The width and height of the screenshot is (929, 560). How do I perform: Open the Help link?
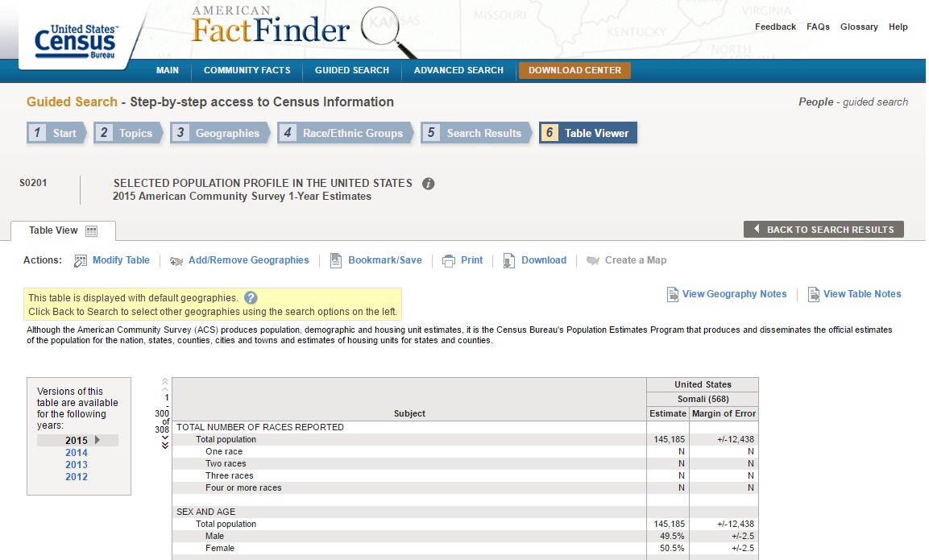(898, 27)
